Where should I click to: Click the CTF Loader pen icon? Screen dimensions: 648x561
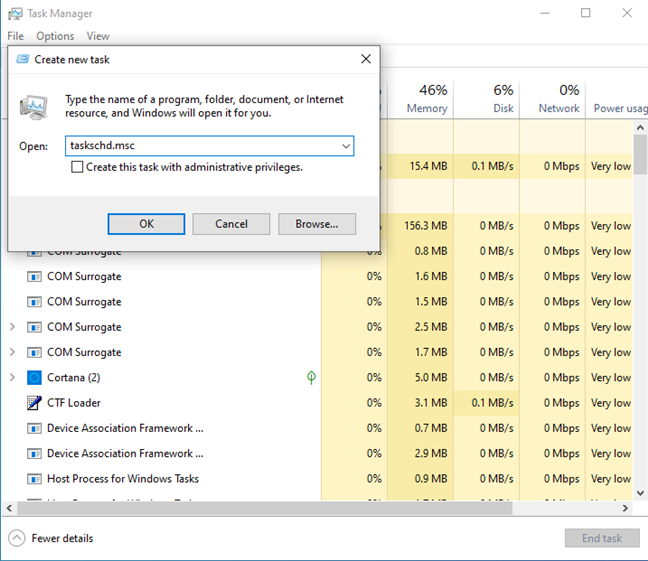click(34, 403)
